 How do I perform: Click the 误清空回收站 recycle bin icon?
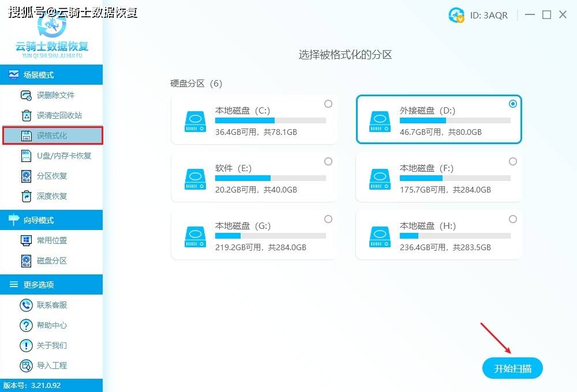point(26,115)
